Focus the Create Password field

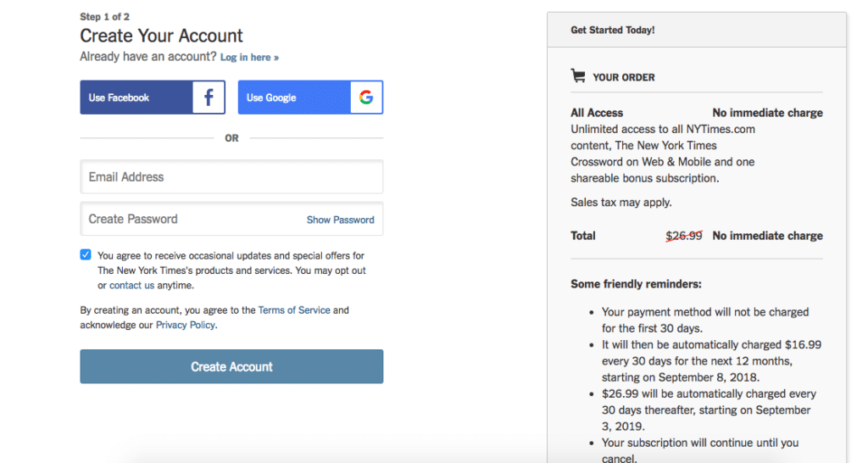[231, 219]
